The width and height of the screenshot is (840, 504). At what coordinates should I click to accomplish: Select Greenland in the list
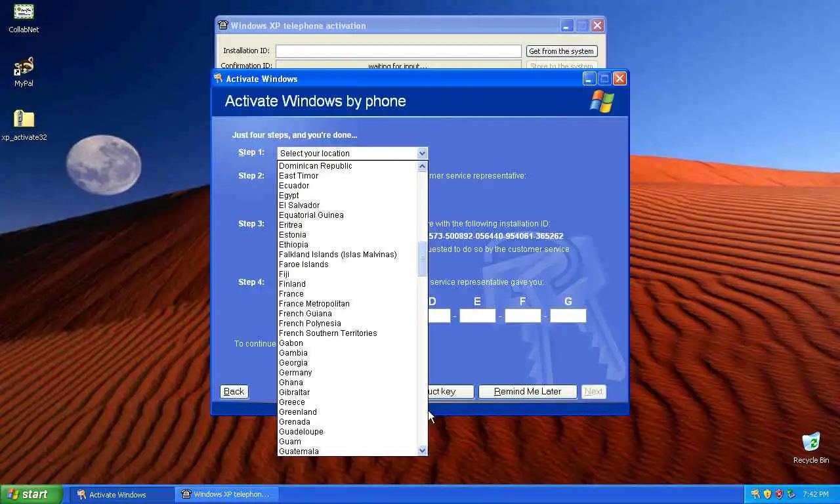[348, 412]
